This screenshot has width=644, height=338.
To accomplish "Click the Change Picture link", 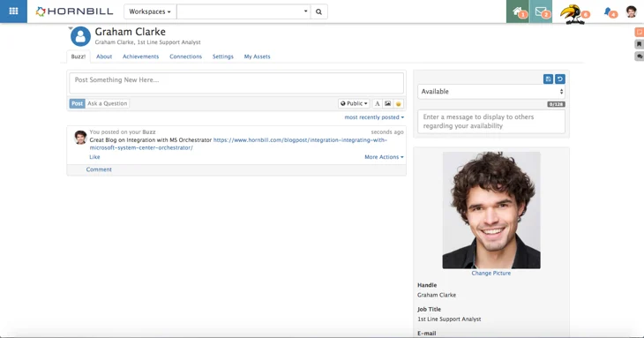I will tap(491, 273).
